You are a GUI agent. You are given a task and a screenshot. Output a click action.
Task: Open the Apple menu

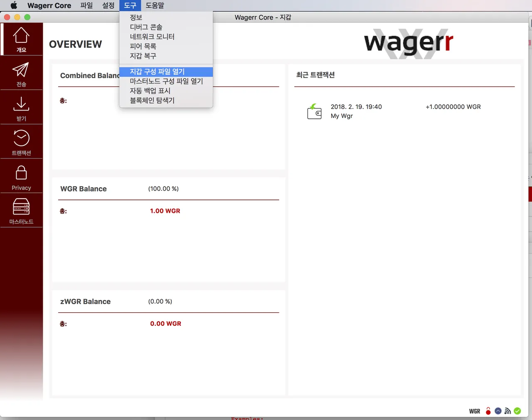[x=14, y=5]
